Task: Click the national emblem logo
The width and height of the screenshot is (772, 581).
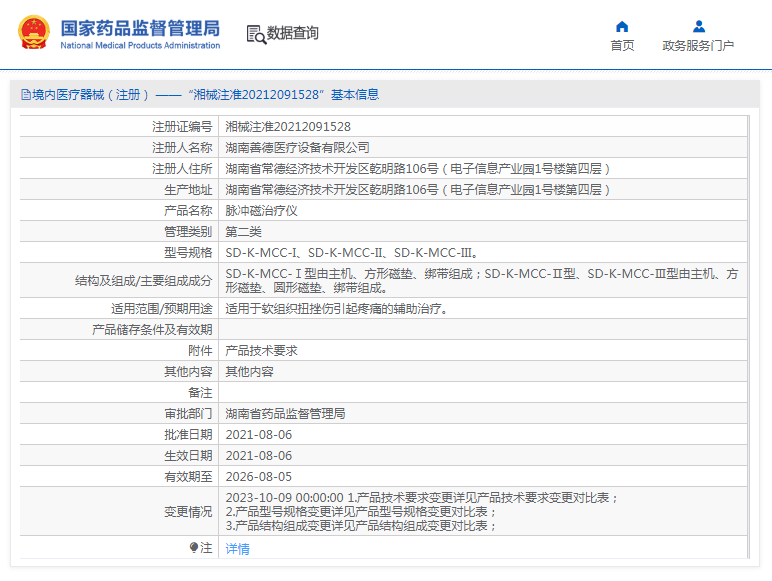Action: click(34, 32)
